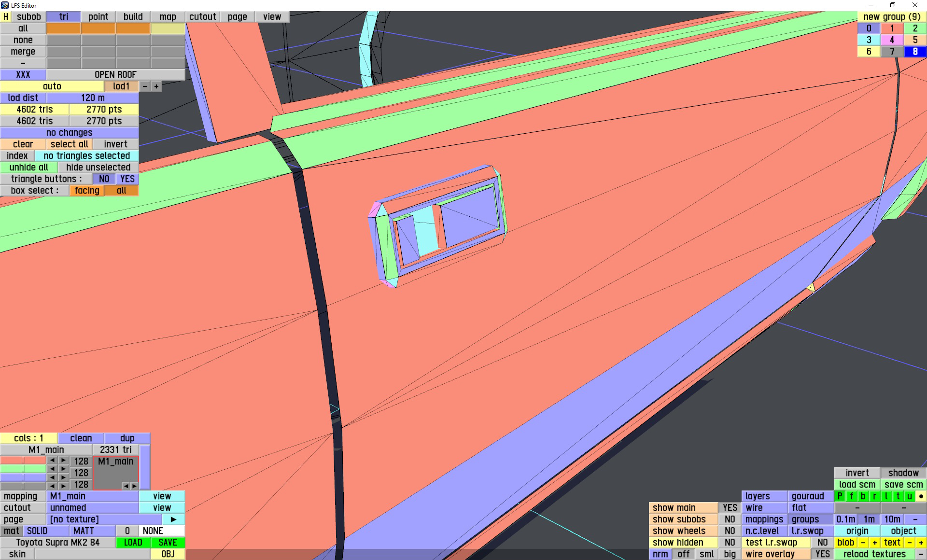Toggle wire overlay YES button

(822, 554)
